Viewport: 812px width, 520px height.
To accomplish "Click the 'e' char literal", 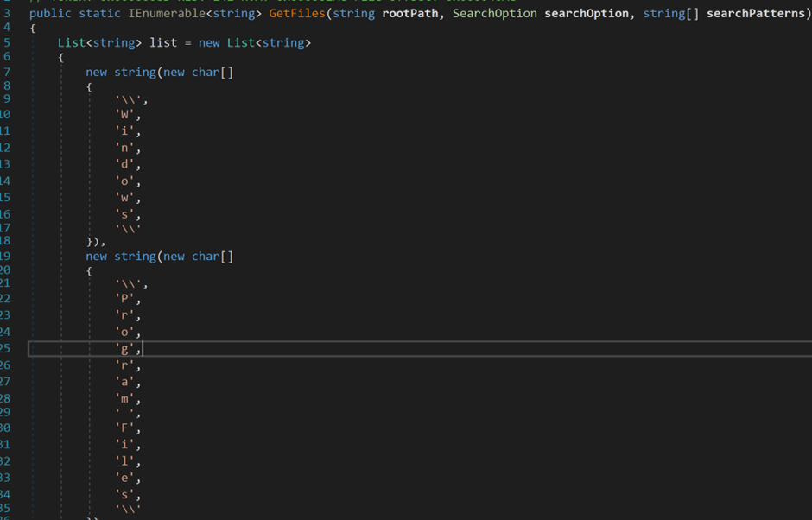I will coord(124,478).
